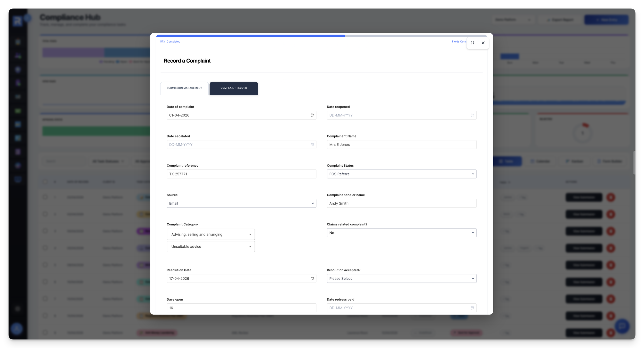Viewport: 644px width, 348px height.
Task: Select the Complaint Record tab
Action: click(234, 88)
